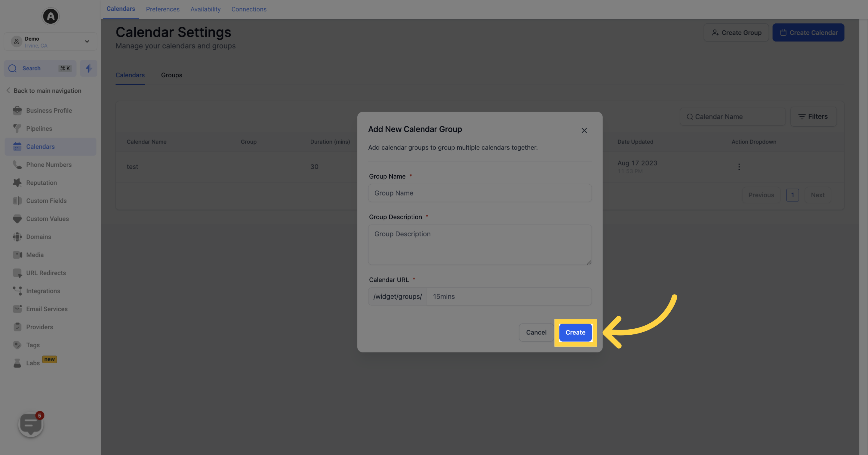The height and width of the screenshot is (455, 868).
Task: Click the Next pagination button
Action: (817, 195)
